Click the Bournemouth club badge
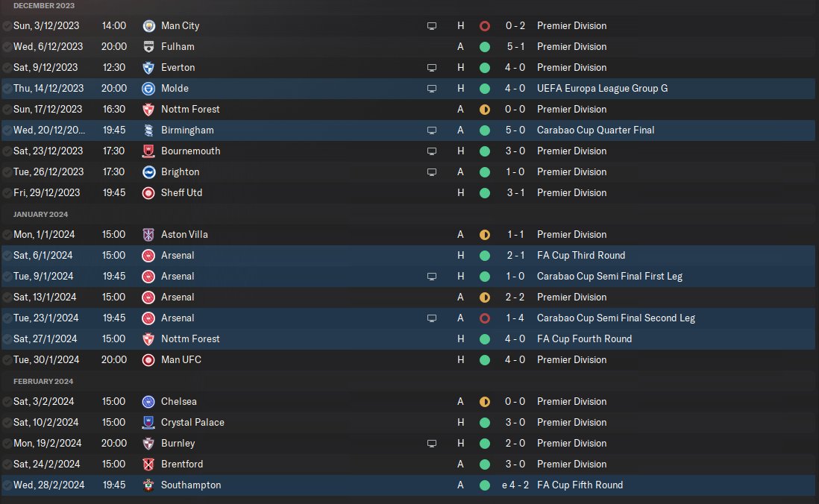819x504 pixels. coord(148,151)
